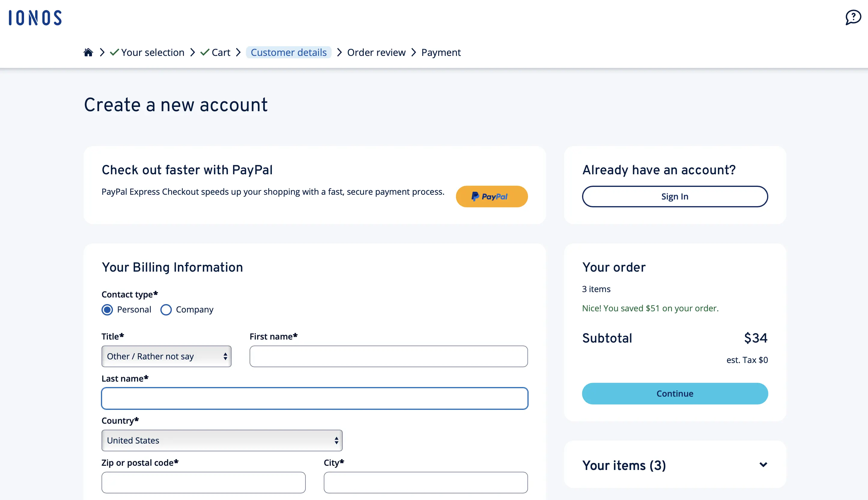Image resolution: width=868 pixels, height=500 pixels.
Task: Open the Customer details breadcrumb
Action: click(x=289, y=52)
